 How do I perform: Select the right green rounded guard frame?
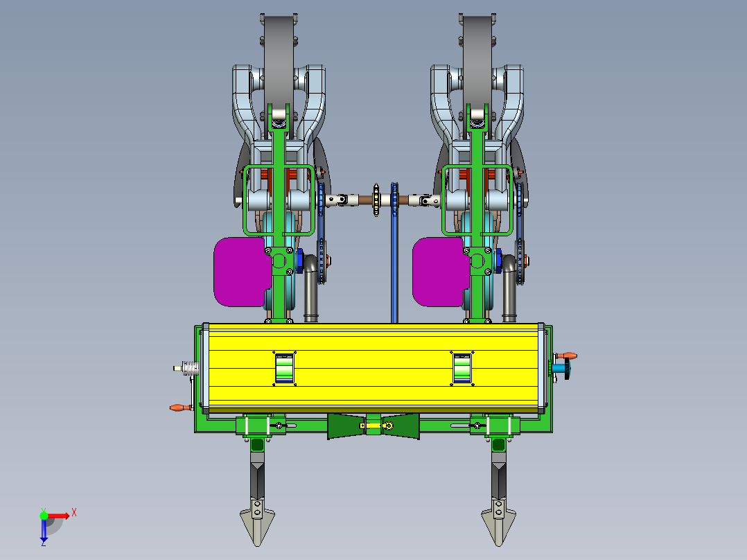click(x=477, y=200)
